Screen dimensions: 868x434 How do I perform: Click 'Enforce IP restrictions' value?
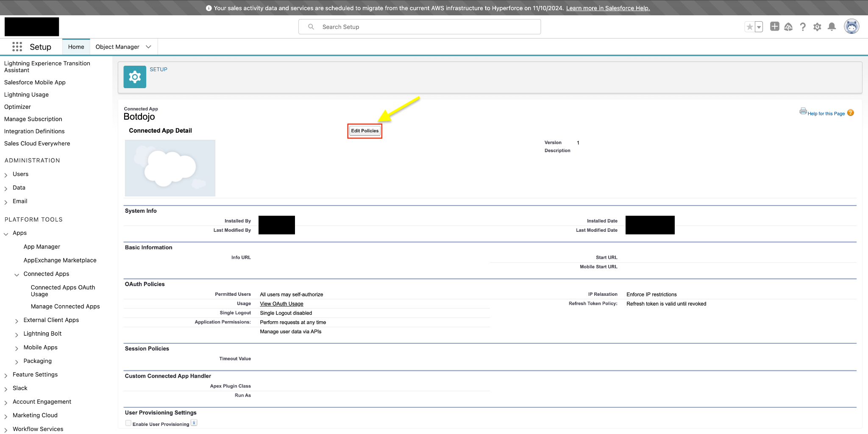click(x=651, y=295)
